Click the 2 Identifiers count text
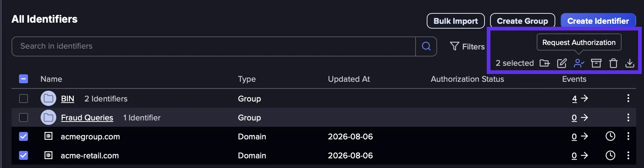This screenshot has width=644, height=168. tap(106, 98)
